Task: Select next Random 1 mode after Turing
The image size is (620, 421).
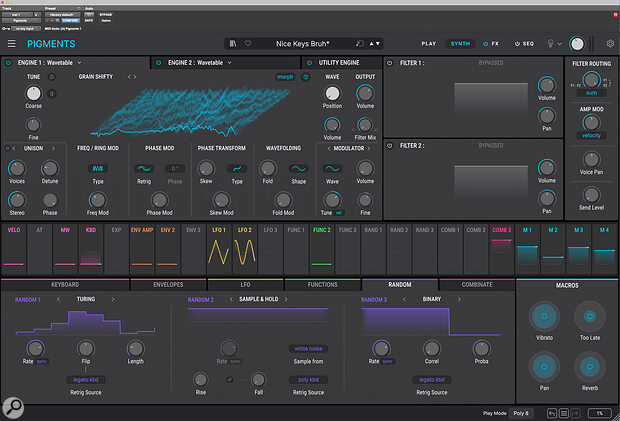Action: click(113, 299)
